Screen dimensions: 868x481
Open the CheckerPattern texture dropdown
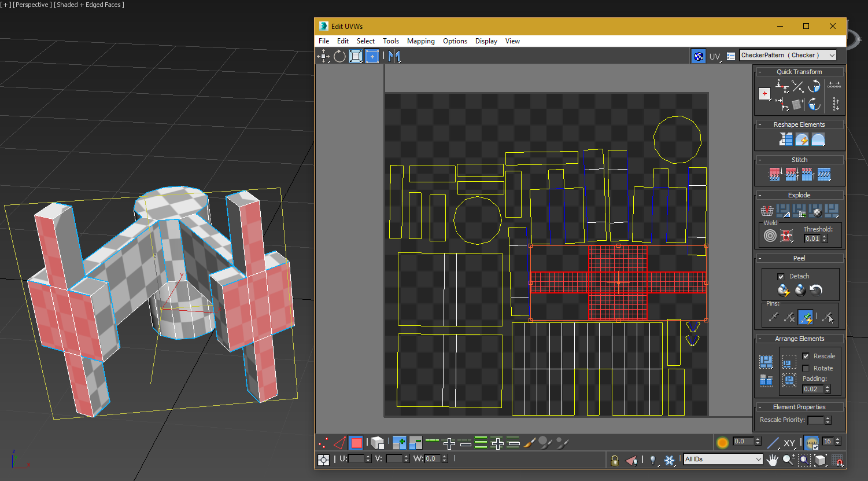coord(788,56)
